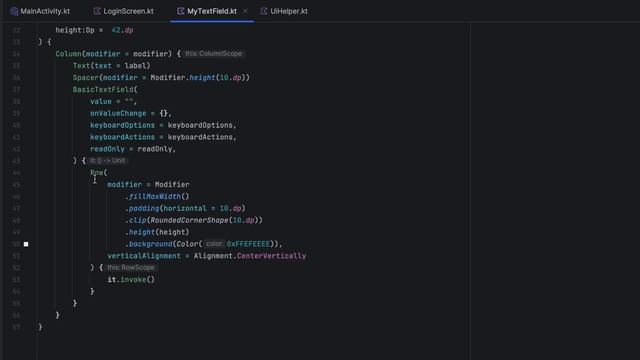640x360 pixels.
Task: Click line number 44 in the gutter
Action: [x=16, y=173]
